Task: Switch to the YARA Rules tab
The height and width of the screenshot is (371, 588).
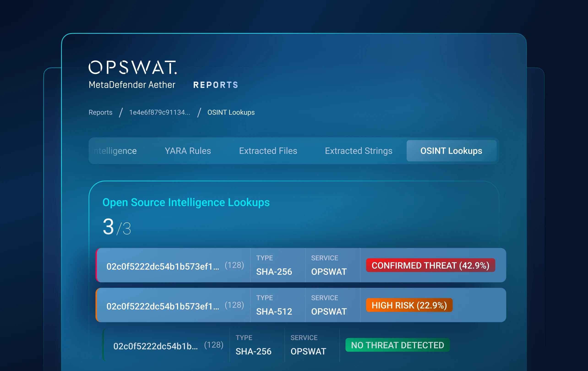Action: click(188, 151)
